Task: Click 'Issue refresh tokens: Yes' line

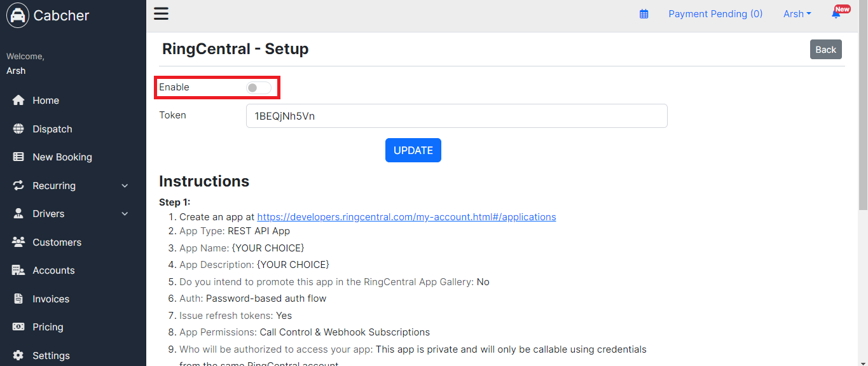Action: pos(236,316)
